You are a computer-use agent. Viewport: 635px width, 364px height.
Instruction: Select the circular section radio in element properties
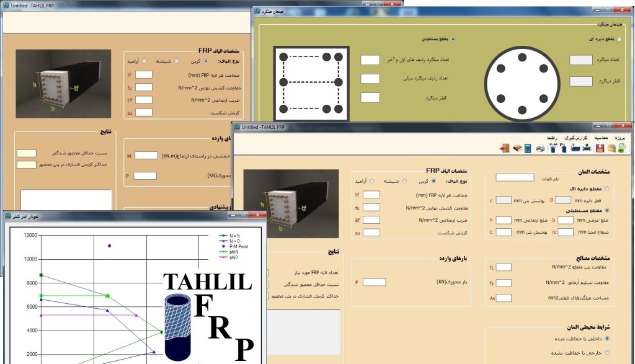(606, 189)
